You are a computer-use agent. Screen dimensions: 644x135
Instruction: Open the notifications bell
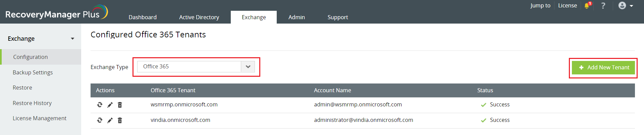point(587,6)
